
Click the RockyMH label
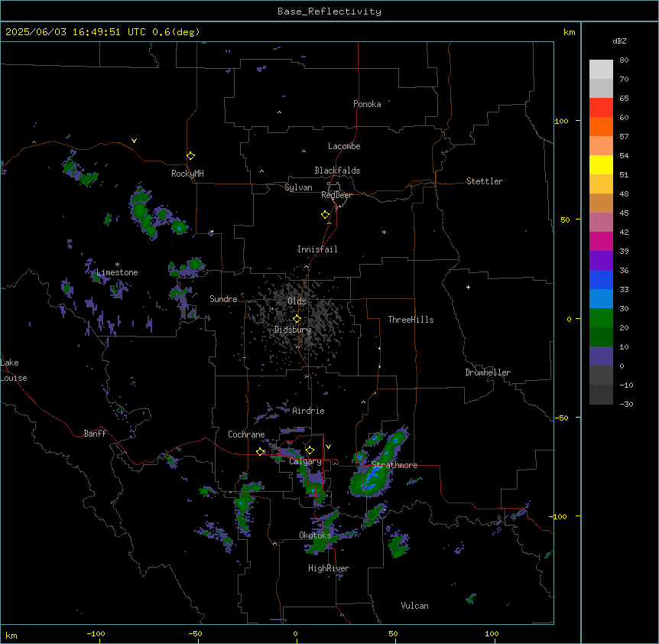click(187, 174)
